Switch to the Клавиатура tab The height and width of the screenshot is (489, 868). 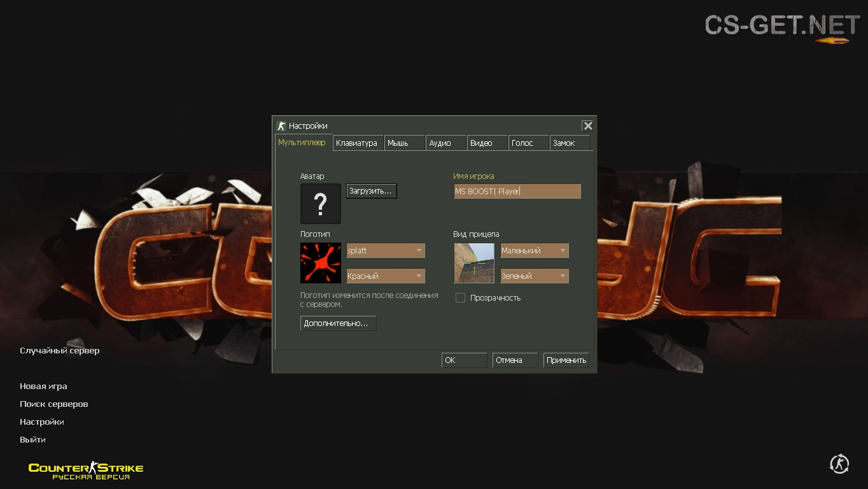point(358,143)
